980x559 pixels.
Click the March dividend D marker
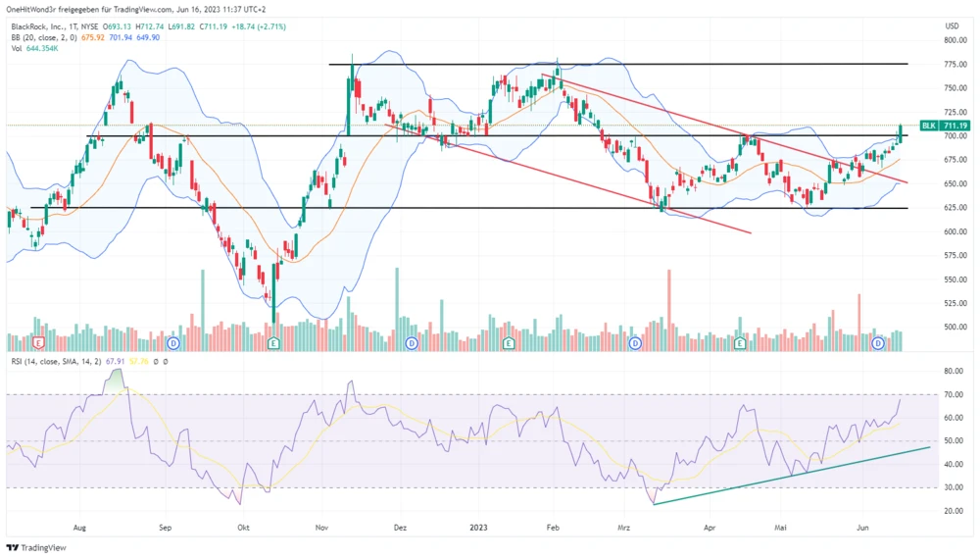point(636,343)
